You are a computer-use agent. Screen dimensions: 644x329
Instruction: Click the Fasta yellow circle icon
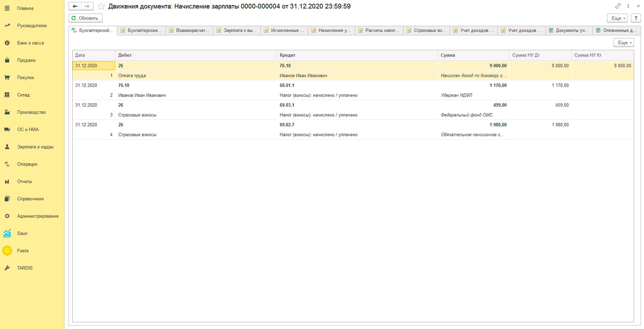tap(7, 250)
